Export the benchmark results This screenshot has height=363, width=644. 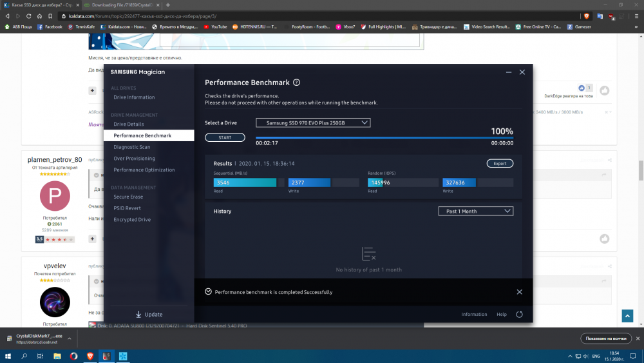(x=500, y=164)
